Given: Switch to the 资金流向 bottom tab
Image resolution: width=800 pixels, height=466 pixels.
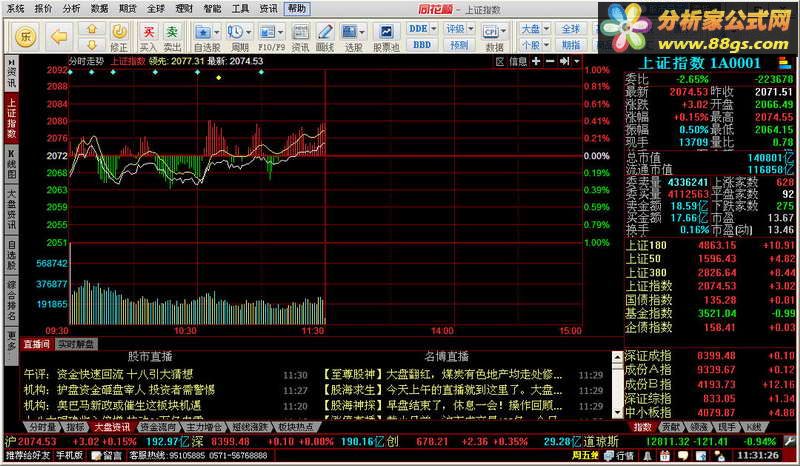Looking at the screenshot, I should point(158,426).
